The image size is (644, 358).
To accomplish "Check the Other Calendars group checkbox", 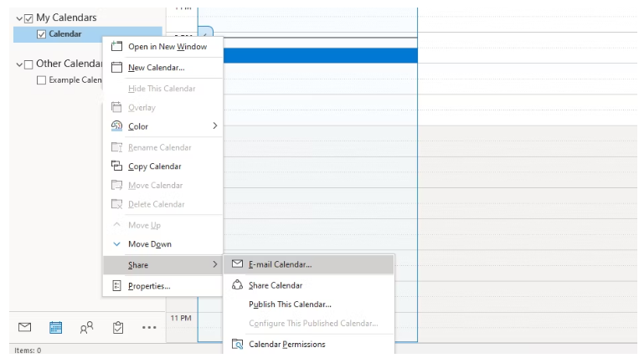I will 28,64.
